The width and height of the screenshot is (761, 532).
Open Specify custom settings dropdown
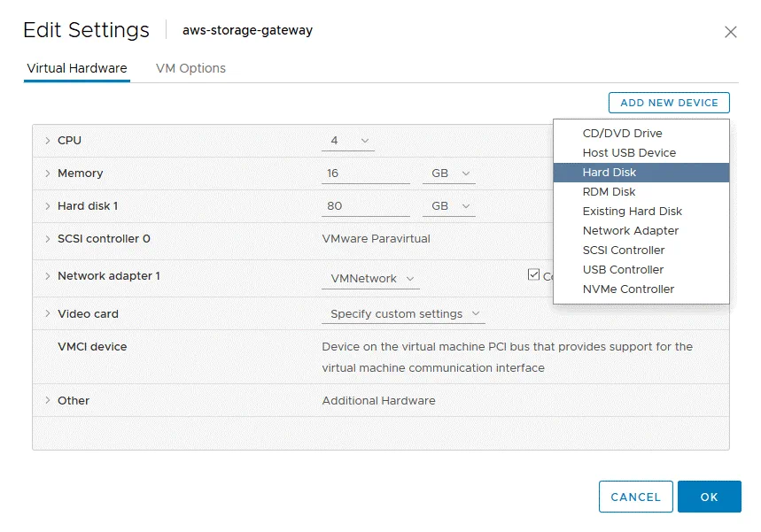(404, 314)
